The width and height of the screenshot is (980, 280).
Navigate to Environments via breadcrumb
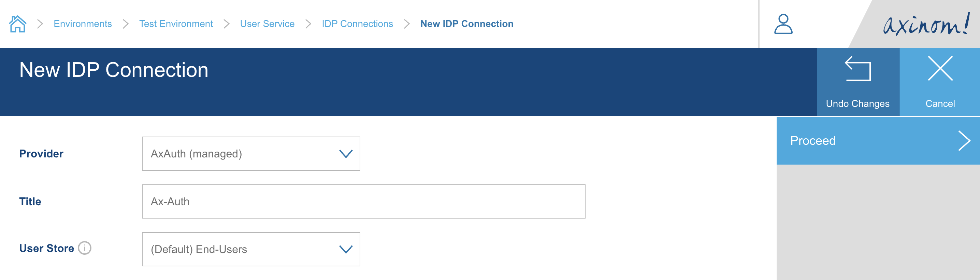pyautogui.click(x=83, y=24)
